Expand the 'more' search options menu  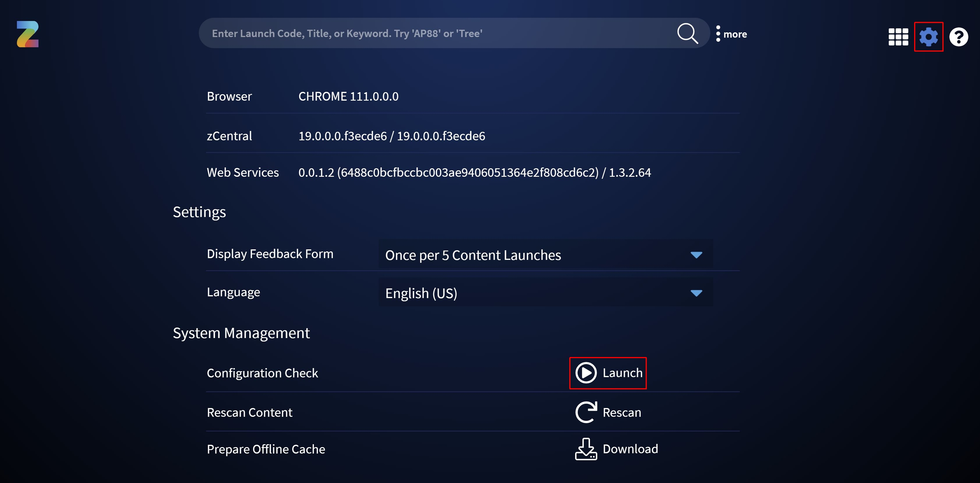pyautogui.click(x=730, y=34)
